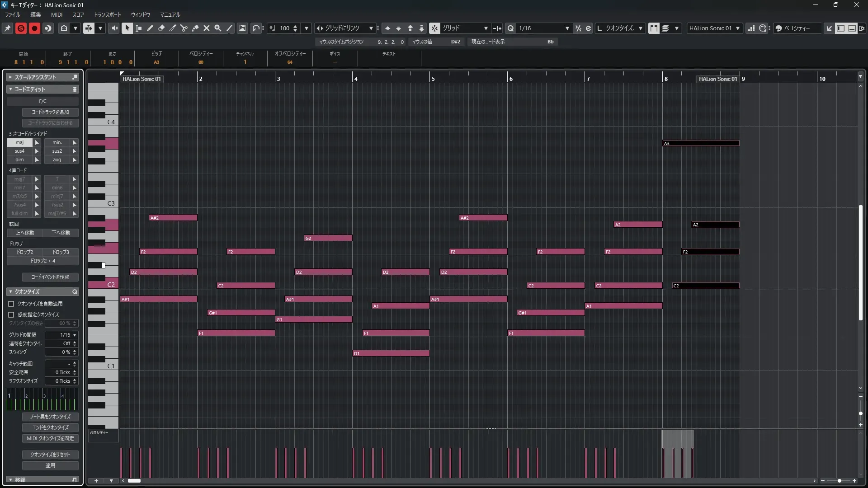
Task: Open the トランスポート menu
Action: 107,14
